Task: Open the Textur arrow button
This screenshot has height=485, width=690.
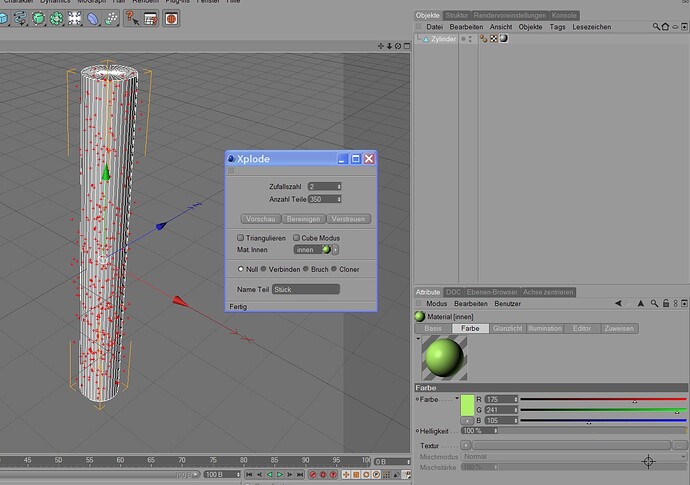Action: (466, 445)
